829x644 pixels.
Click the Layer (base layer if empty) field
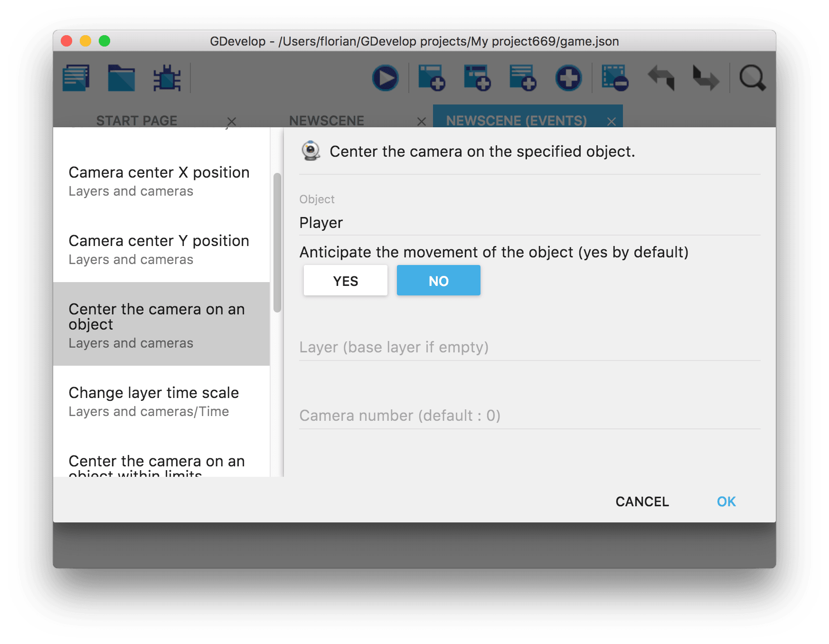coord(530,347)
